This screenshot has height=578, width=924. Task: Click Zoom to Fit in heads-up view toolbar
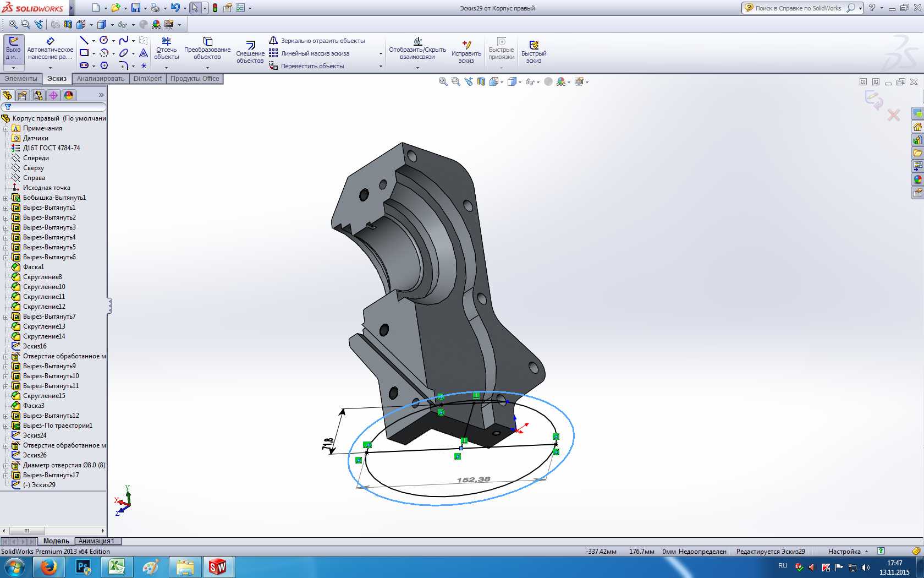click(443, 81)
